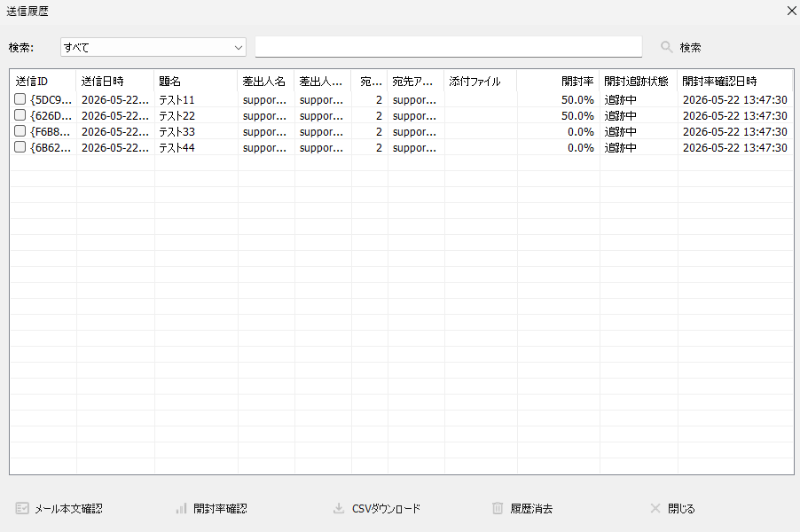Viewport: 800px width, 532px height.
Task: Check the box for row {626D...
Action: tap(20, 115)
